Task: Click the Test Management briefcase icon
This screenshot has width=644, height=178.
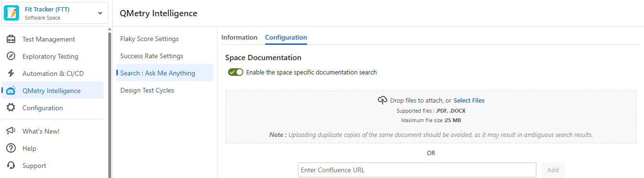Action: (x=11, y=39)
